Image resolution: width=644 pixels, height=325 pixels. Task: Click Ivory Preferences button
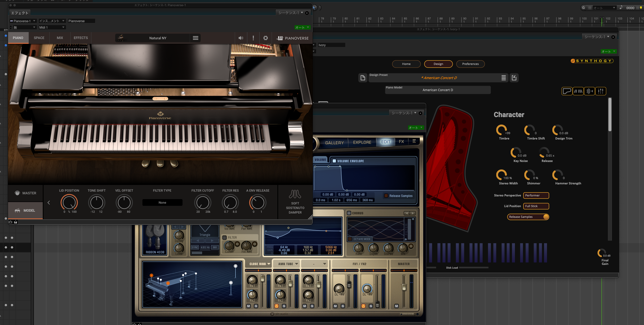[470, 64]
